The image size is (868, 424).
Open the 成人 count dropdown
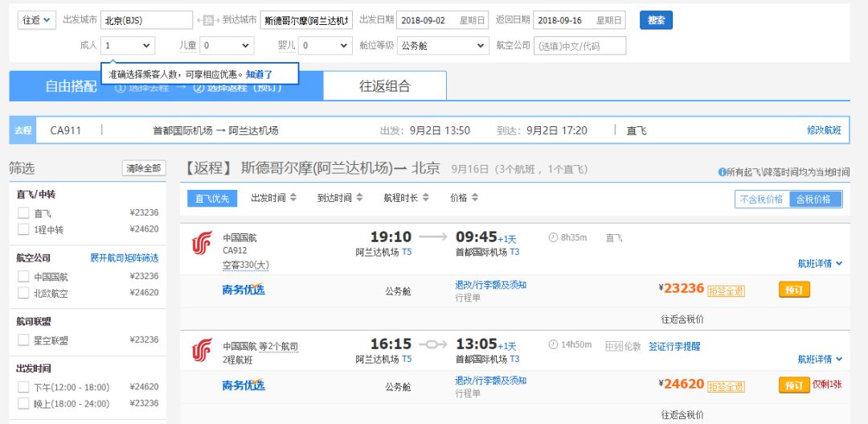coord(128,46)
